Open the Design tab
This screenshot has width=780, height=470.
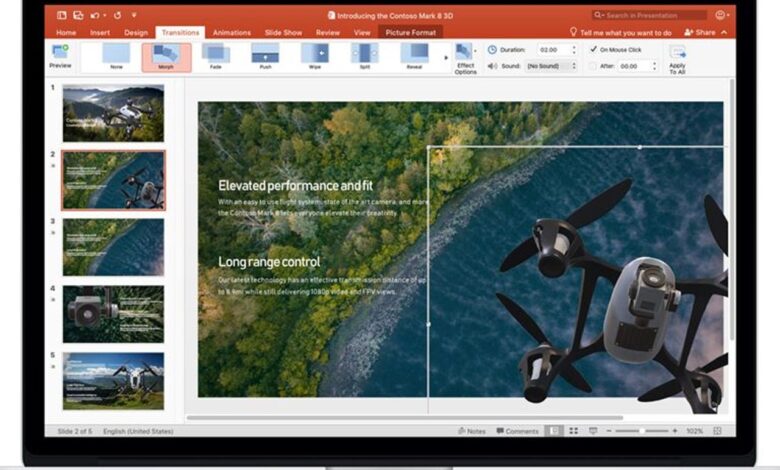(x=136, y=32)
